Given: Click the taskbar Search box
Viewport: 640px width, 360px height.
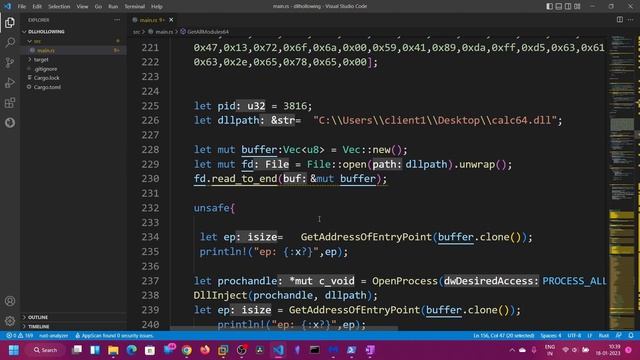Looking at the screenshot, I should coord(45,350).
